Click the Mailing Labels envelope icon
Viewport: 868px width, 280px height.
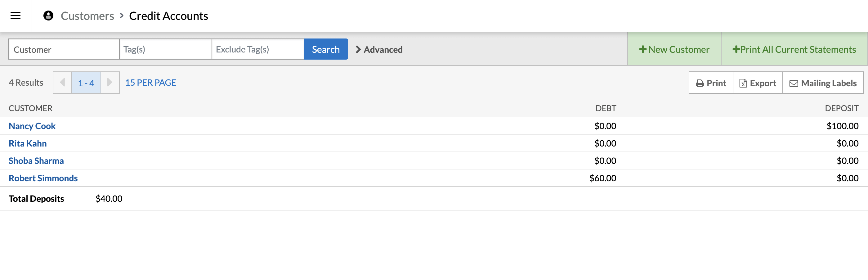pos(794,83)
